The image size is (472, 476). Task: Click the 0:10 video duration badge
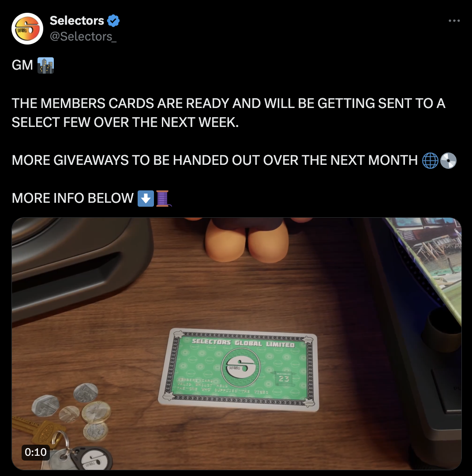[x=36, y=452]
